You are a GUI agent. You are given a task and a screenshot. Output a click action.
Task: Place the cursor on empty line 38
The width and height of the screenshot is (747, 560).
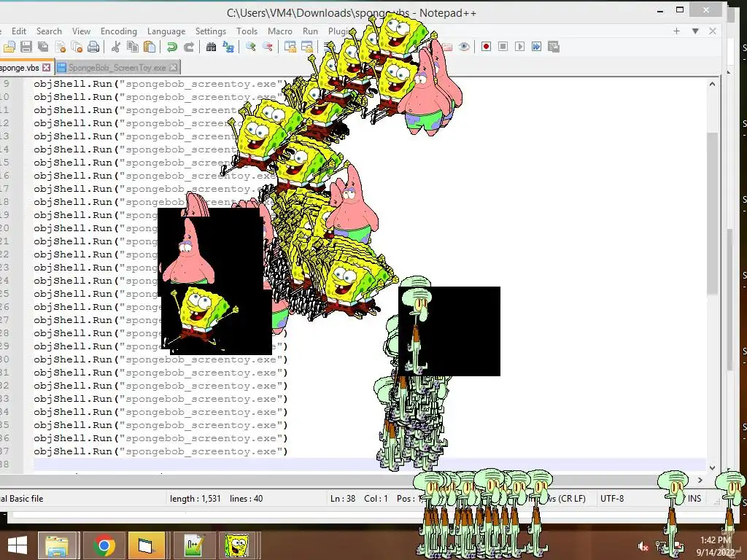pyautogui.click(x=369, y=464)
